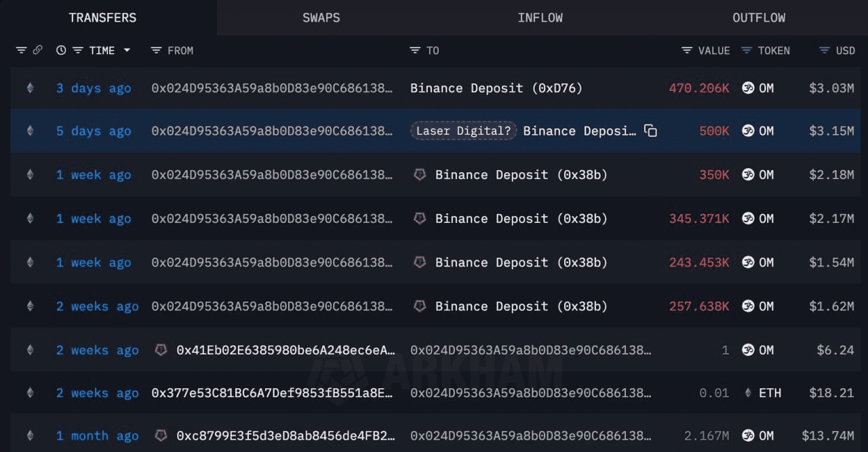Image resolution: width=868 pixels, height=452 pixels.
Task: Open the USD column filter
Action: pyautogui.click(x=825, y=50)
